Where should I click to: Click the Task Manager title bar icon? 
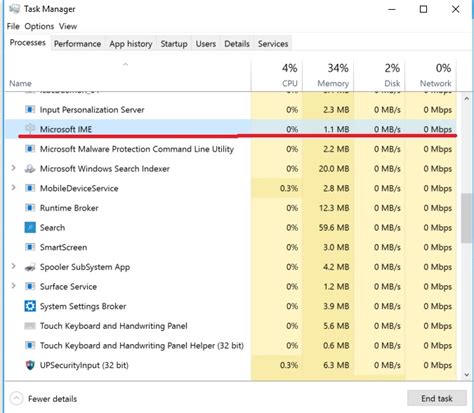point(14,9)
